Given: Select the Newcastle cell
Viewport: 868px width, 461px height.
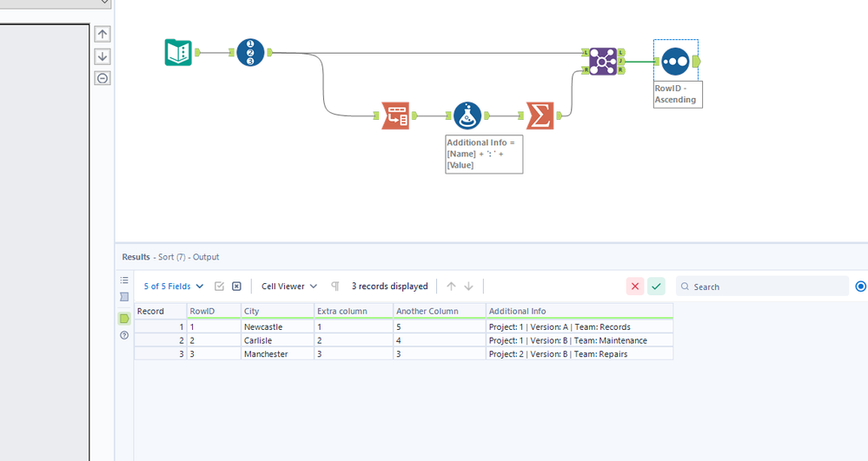Looking at the screenshot, I should click(x=277, y=326).
